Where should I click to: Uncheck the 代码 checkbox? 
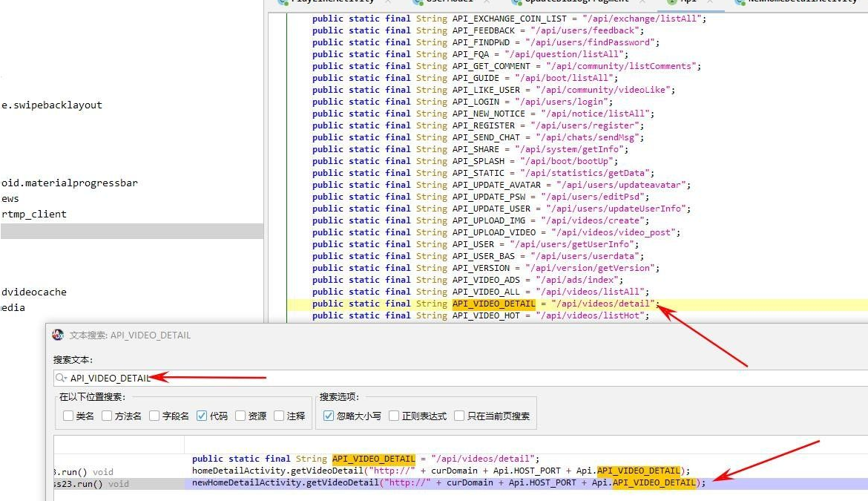click(x=202, y=416)
